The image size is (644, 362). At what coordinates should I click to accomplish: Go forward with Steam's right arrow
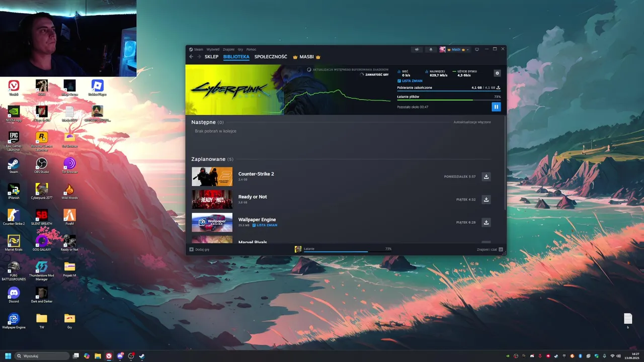point(199,57)
